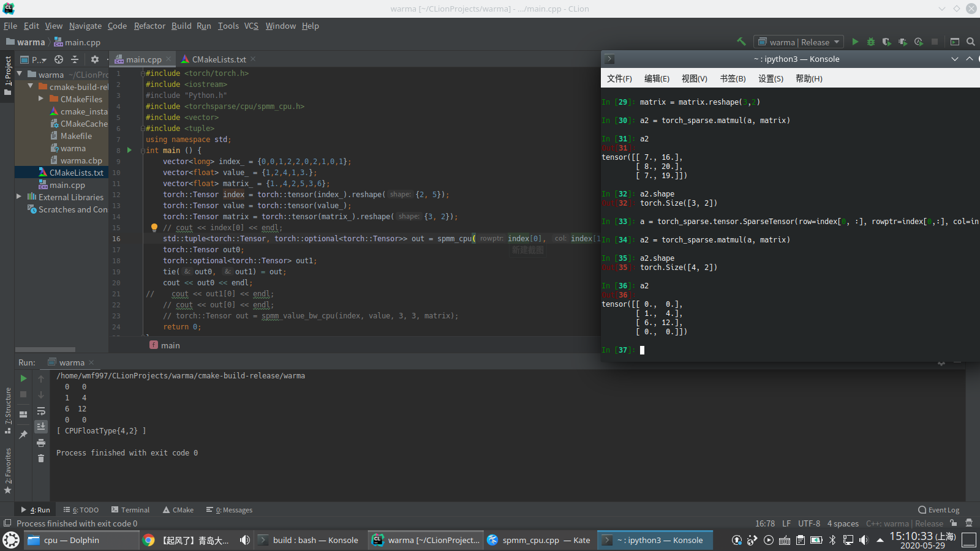
Task: Rerun warma in the Run panel
Action: pyautogui.click(x=24, y=378)
